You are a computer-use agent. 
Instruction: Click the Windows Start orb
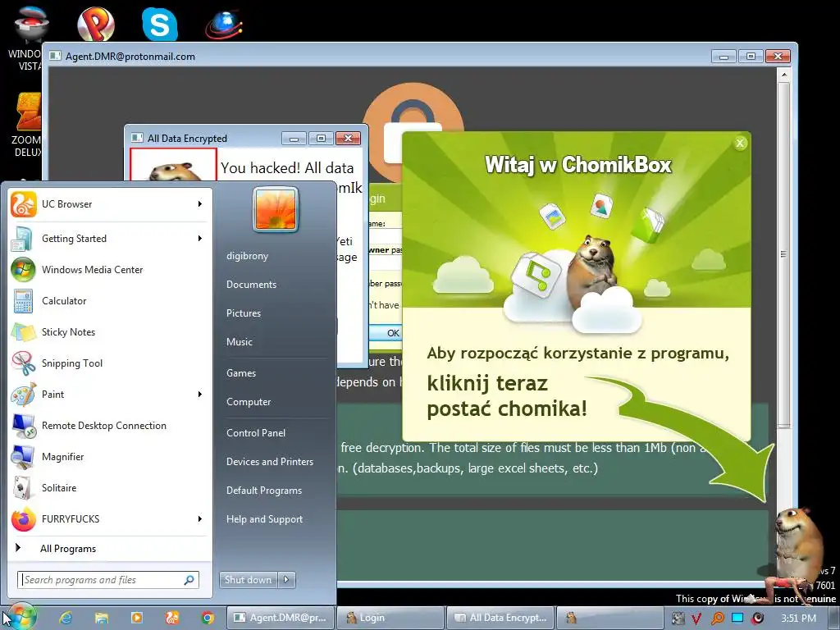(x=21, y=617)
